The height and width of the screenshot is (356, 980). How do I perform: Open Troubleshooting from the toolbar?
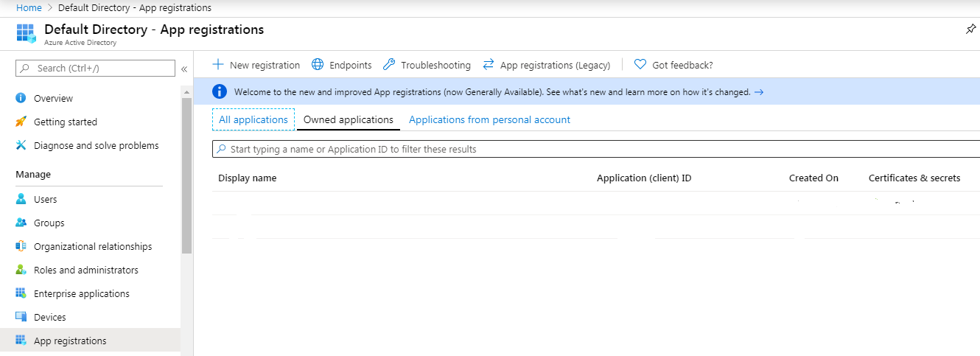click(427, 65)
